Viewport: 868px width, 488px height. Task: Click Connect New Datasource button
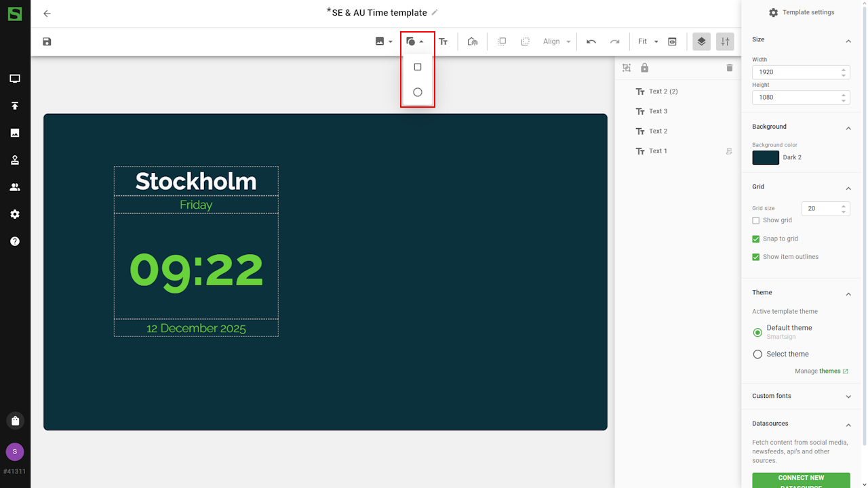[801, 480]
